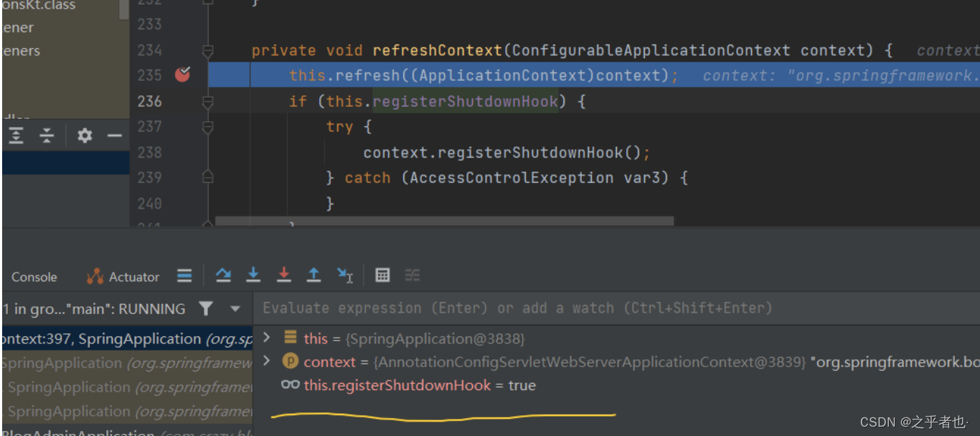Viewport: 980px width, 436px height.
Task: Open the frames panel settings gear icon
Action: (85, 135)
